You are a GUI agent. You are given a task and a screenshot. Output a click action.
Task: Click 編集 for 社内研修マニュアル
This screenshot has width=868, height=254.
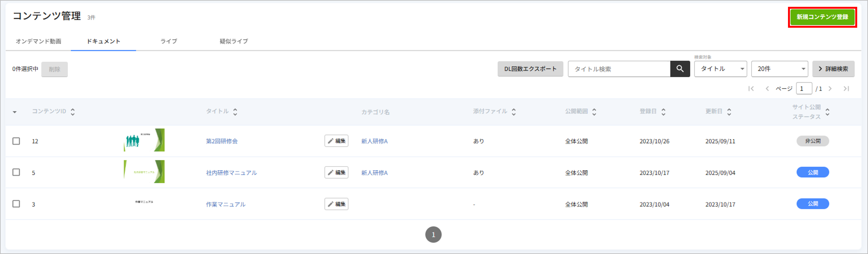pos(336,172)
